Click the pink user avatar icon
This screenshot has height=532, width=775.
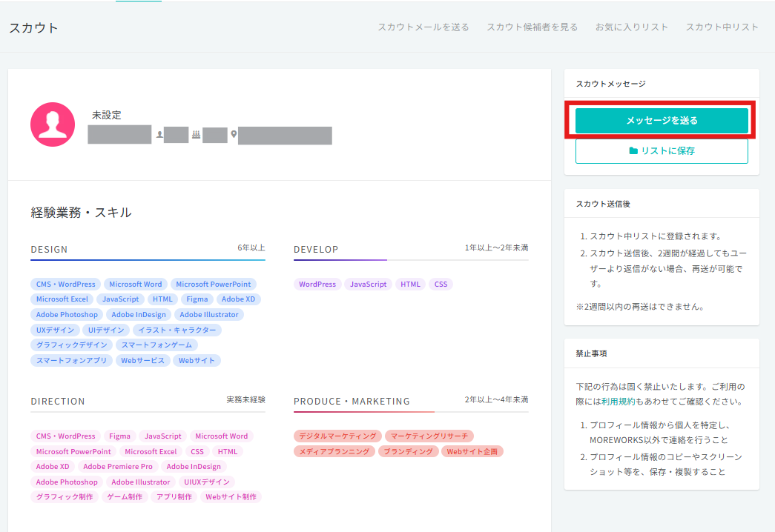coord(53,124)
